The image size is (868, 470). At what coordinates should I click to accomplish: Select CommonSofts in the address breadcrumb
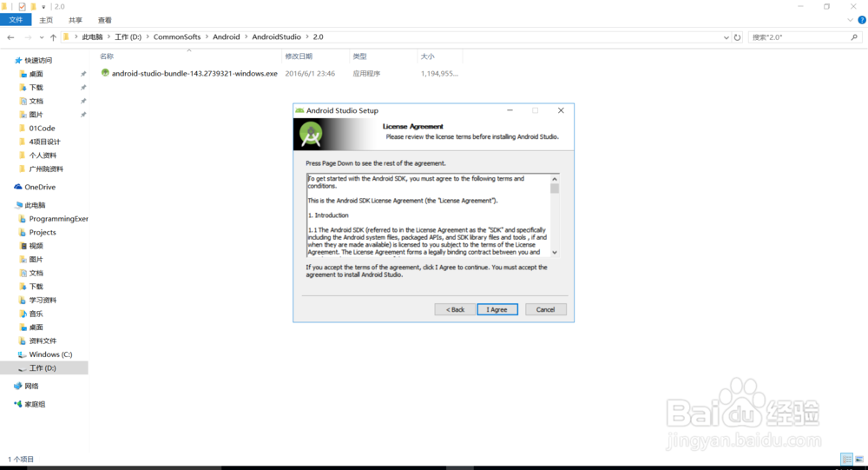(177, 36)
